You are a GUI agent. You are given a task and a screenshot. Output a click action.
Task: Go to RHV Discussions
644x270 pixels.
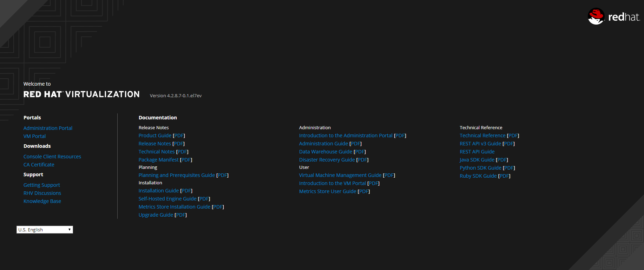(x=42, y=193)
